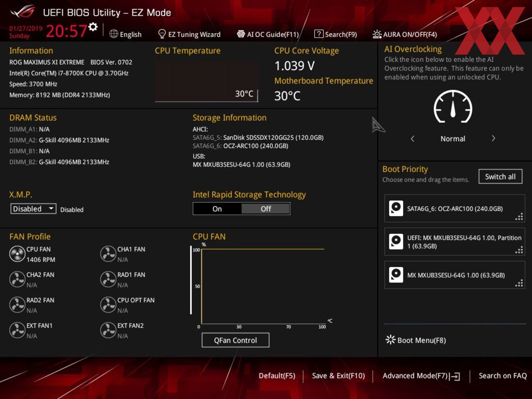The width and height of the screenshot is (532, 399).
Task: Click SATA6G_6 OCZ-ARC100 storage entry
Action: coord(240,146)
